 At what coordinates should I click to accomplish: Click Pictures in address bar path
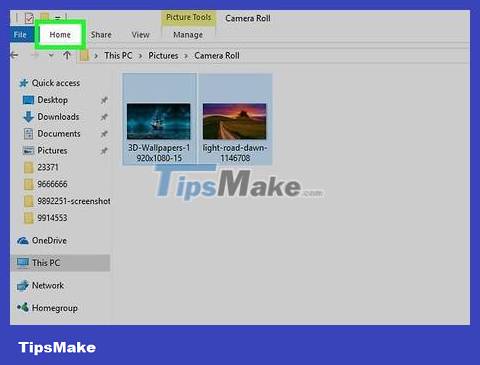pos(163,55)
